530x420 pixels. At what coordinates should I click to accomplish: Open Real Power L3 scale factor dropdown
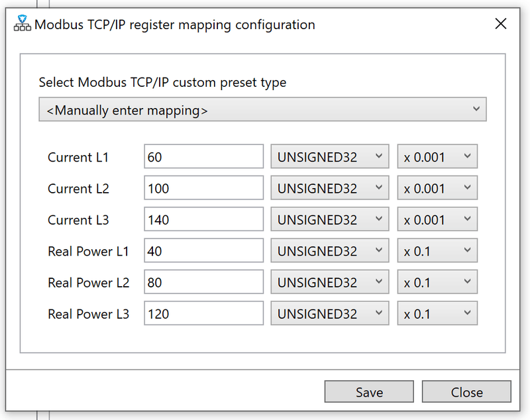coord(437,314)
